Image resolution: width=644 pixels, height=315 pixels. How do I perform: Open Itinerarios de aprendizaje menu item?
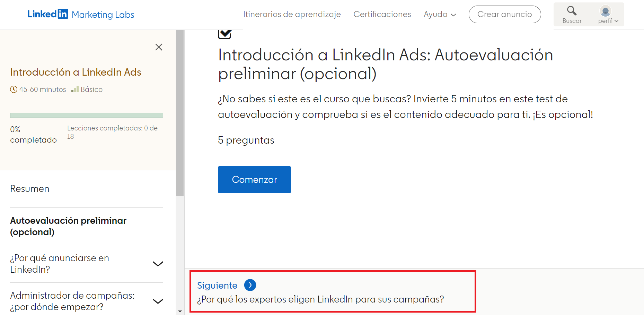pyautogui.click(x=292, y=15)
